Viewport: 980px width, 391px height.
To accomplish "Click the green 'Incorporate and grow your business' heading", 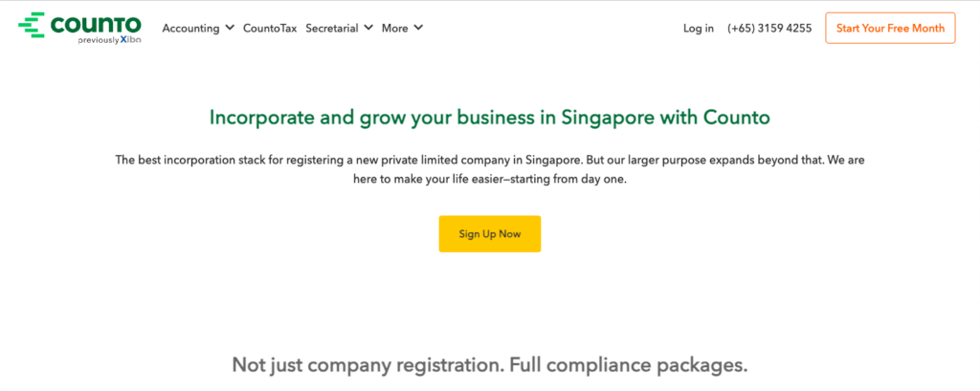I will click(x=489, y=118).
